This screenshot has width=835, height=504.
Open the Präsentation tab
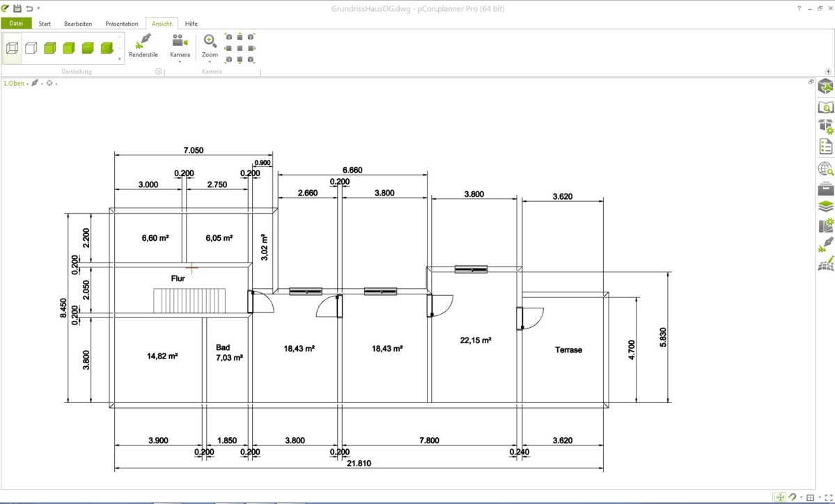click(122, 24)
